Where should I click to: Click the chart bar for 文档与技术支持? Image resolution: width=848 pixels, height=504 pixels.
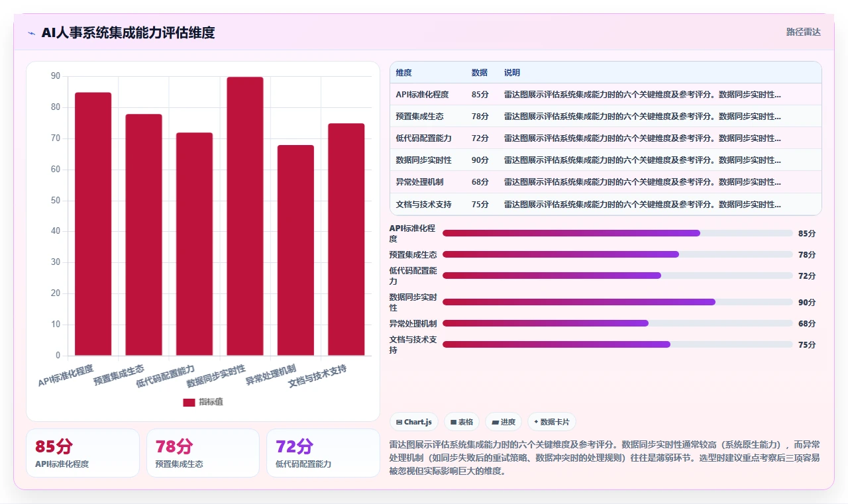click(x=346, y=240)
